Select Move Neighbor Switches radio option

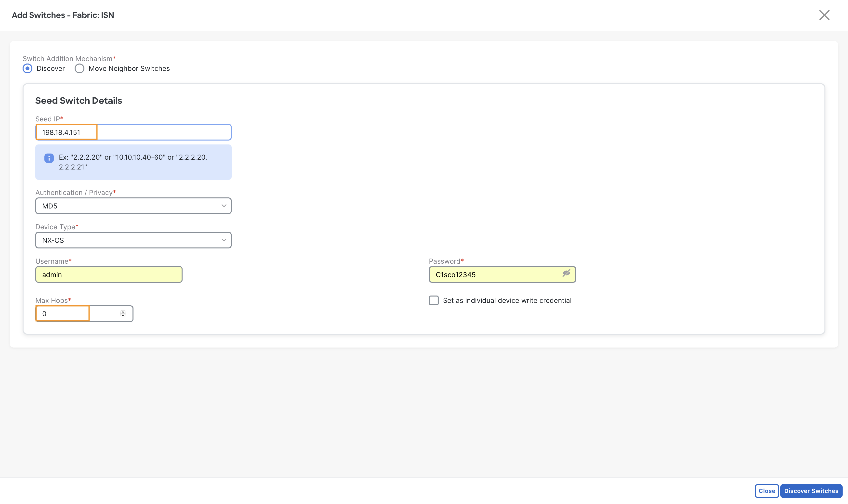point(79,69)
